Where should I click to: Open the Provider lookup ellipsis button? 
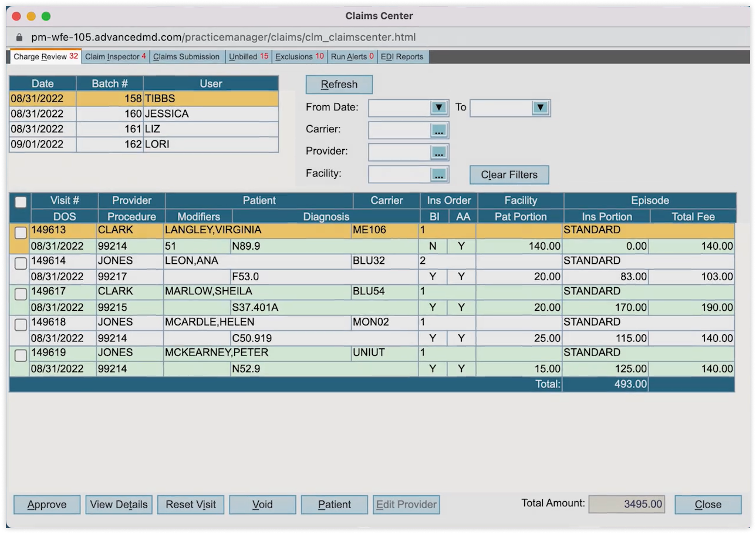(439, 152)
